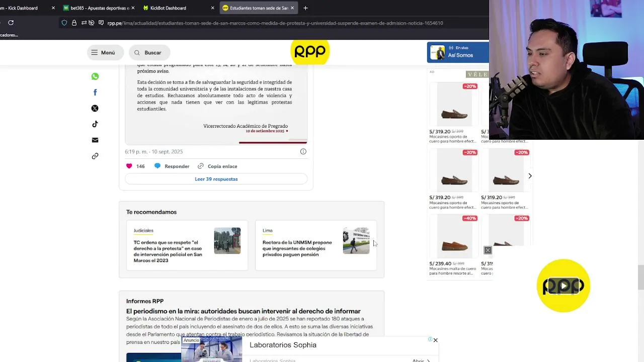This screenshot has width=644, height=362.
Task: Click the site padlock icon
Action: [74, 23]
